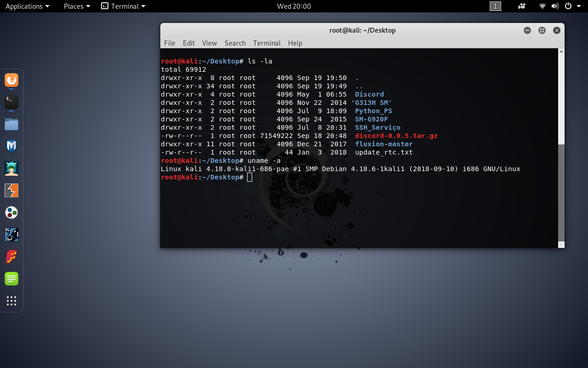Viewport: 588px width, 368px height.
Task: Open the Files folder icon in dock
Action: [11, 124]
